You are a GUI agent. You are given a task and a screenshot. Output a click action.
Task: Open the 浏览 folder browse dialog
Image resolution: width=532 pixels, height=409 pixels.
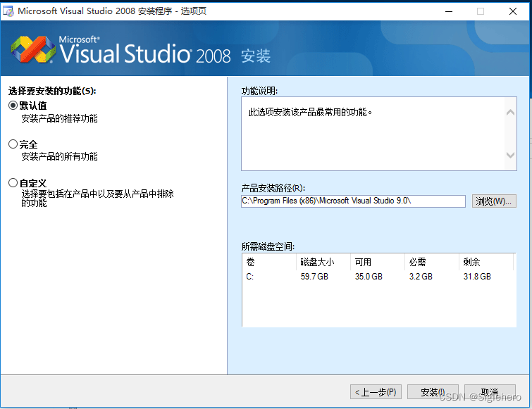tap(493, 201)
